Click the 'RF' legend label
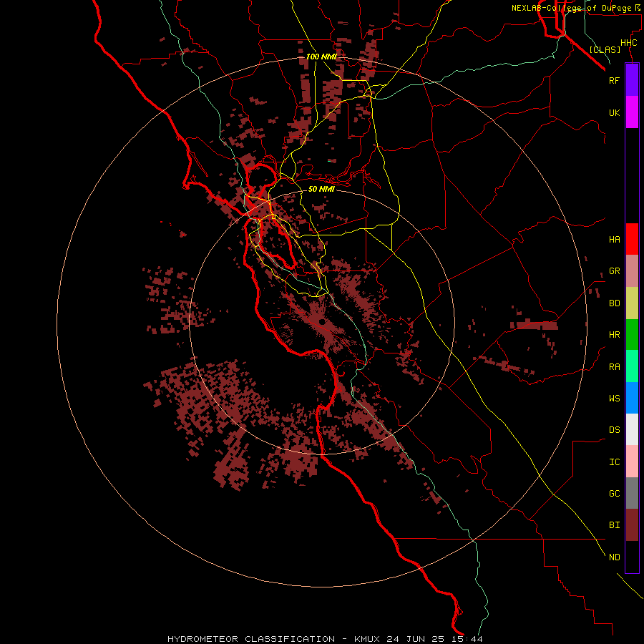The height and width of the screenshot is (644, 644). pyautogui.click(x=614, y=80)
